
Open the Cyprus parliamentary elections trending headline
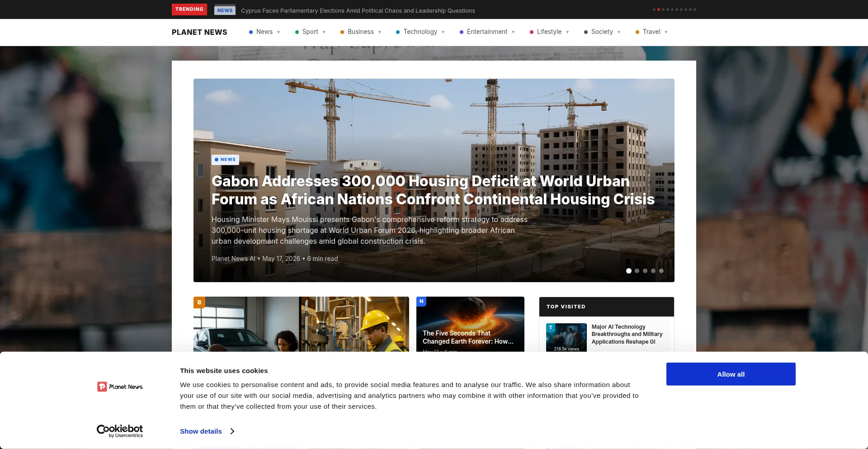(x=358, y=10)
